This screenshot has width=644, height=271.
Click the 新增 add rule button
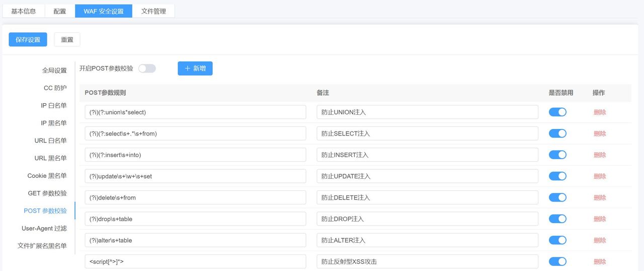(195, 69)
